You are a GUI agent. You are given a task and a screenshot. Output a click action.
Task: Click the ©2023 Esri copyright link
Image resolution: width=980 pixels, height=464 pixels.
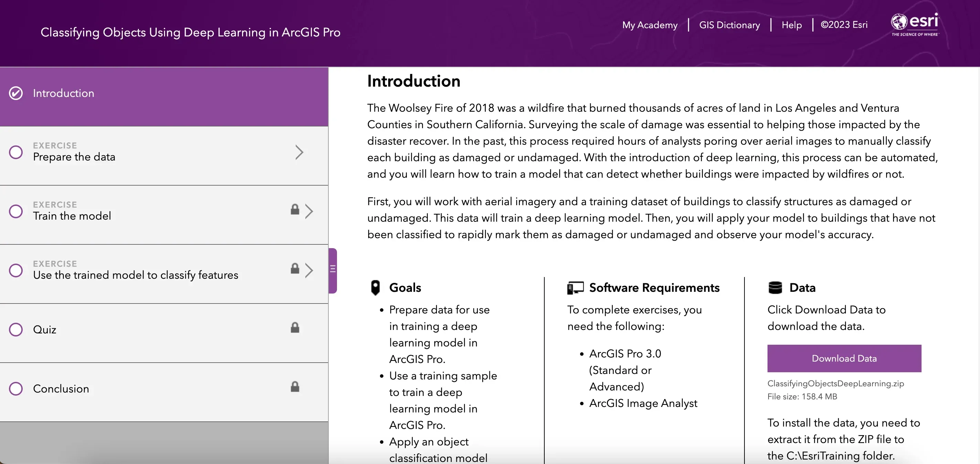(x=844, y=25)
